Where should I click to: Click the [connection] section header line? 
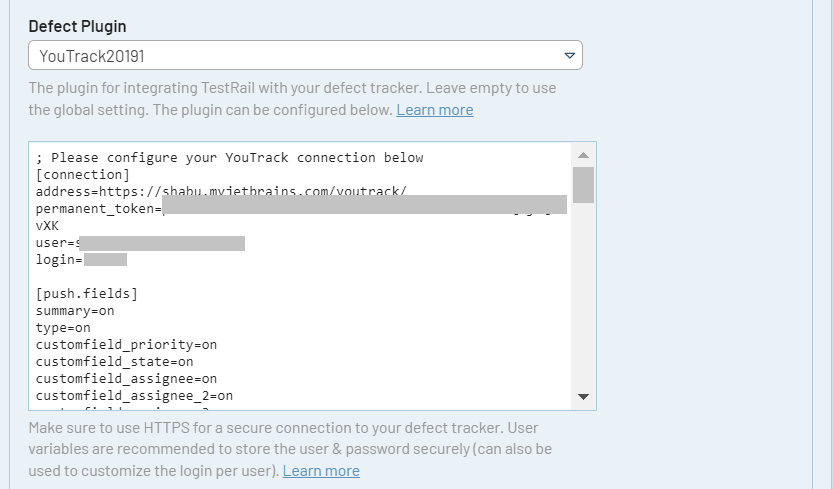tap(82, 175)
